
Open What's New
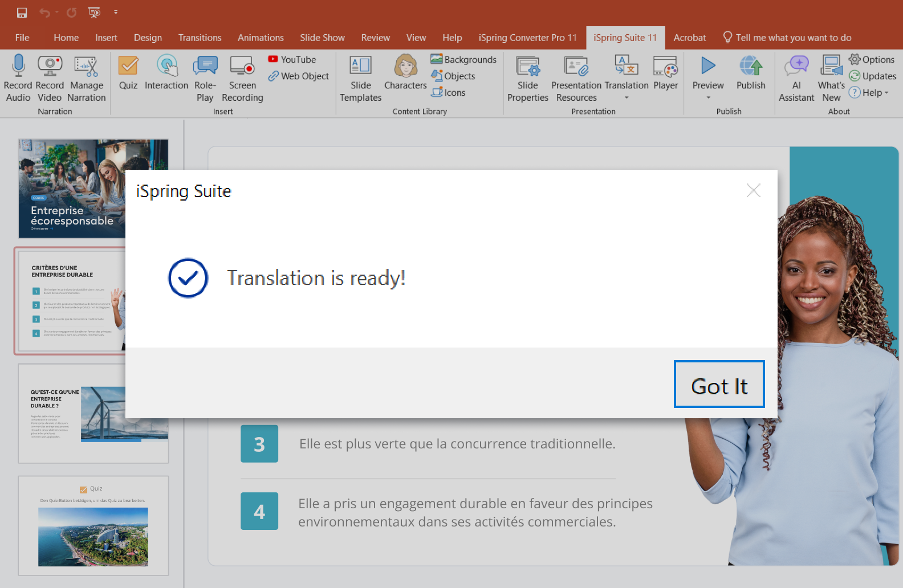click(831, 79)
